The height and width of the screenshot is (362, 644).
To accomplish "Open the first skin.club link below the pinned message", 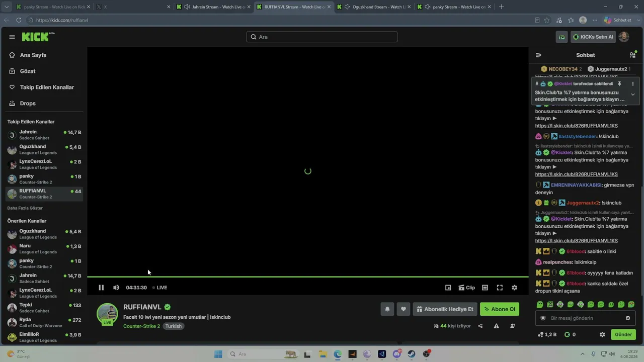I will point(576,126).
